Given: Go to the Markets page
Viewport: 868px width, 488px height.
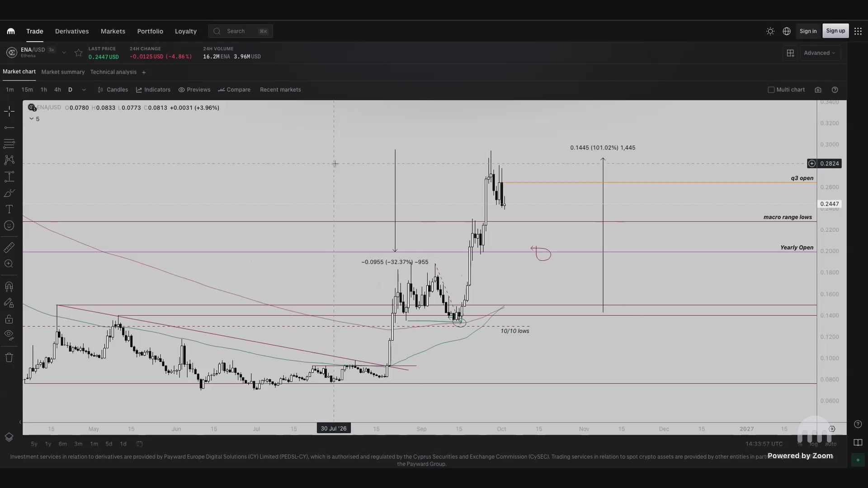Looking at the screenshot, I should click(113, 31).
